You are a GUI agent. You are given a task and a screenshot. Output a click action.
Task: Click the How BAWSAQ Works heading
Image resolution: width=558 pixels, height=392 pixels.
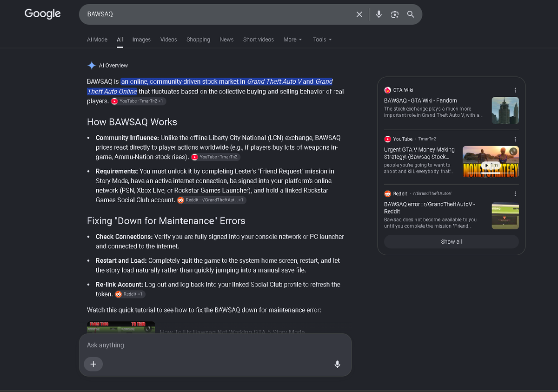coord(132,122)
